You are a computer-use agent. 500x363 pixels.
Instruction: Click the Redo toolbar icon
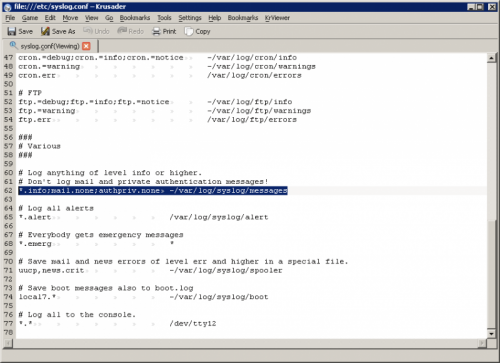[x=122, y=31]
